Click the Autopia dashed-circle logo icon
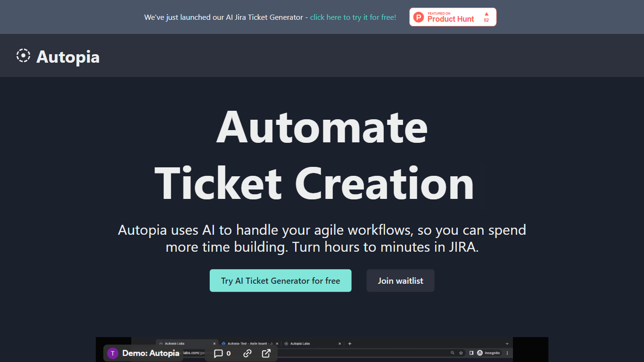644x362 pixels. coord(23,56)
